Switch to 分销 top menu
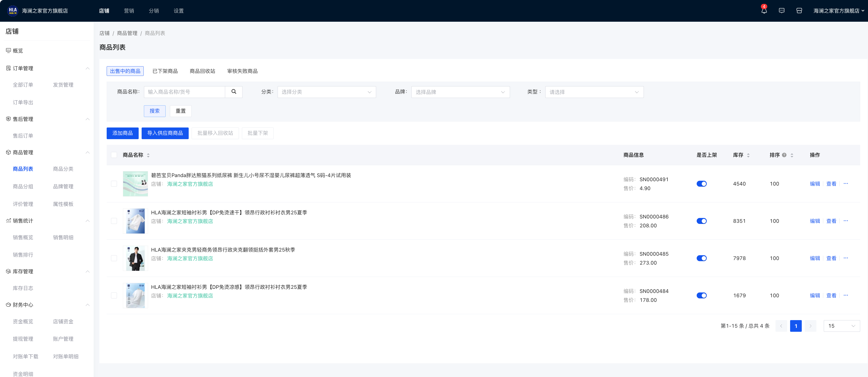The height and width of the screenshot is (377, 868). click(154, 11)
